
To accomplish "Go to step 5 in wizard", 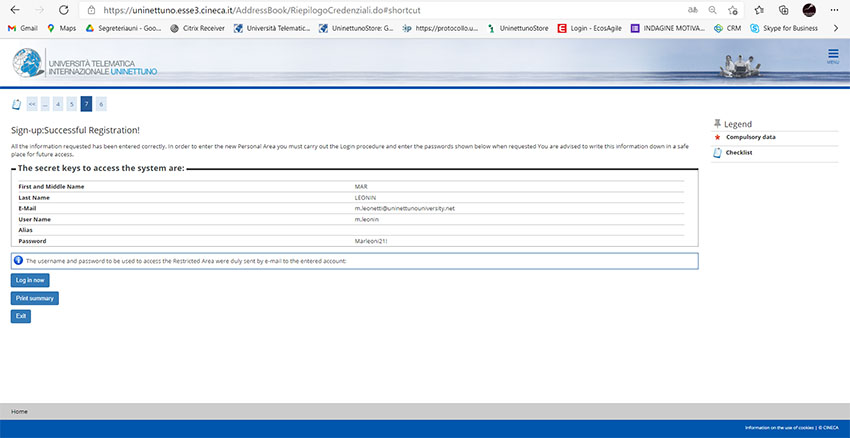I will pos(72,104).
